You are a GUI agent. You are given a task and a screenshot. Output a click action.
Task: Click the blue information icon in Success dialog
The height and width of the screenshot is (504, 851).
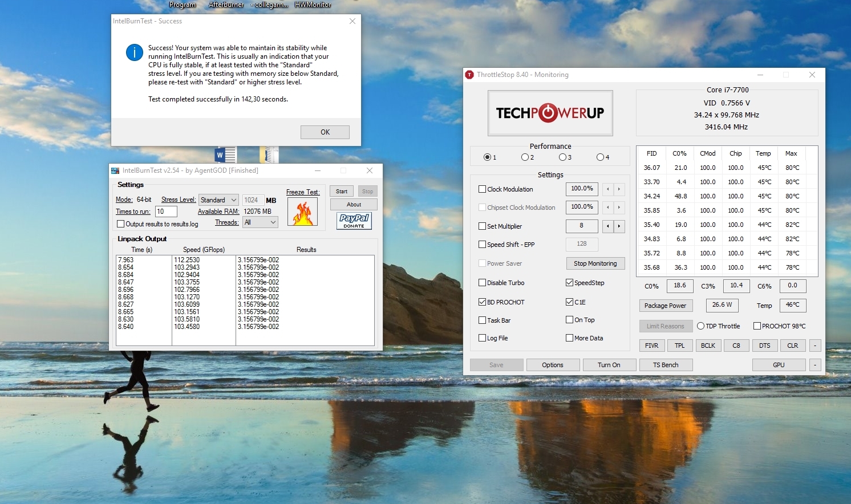[135, 52]
